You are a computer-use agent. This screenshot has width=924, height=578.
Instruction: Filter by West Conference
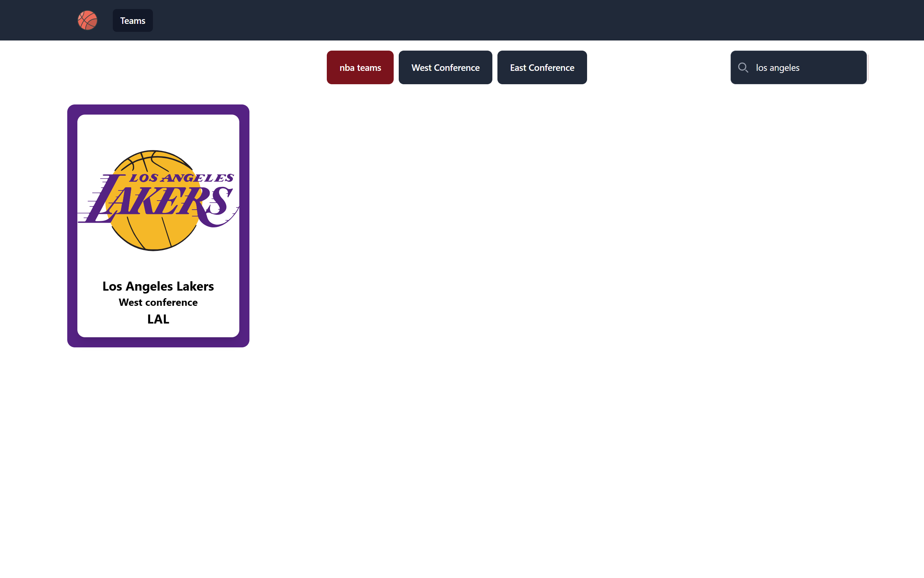[x=445, y=68]
